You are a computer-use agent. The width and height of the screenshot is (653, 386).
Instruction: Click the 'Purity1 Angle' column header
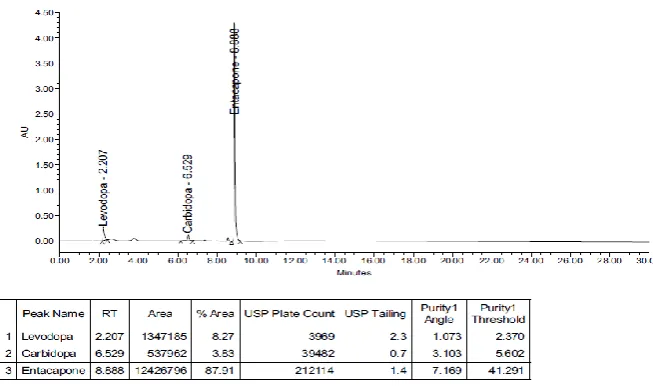[439, 314]
